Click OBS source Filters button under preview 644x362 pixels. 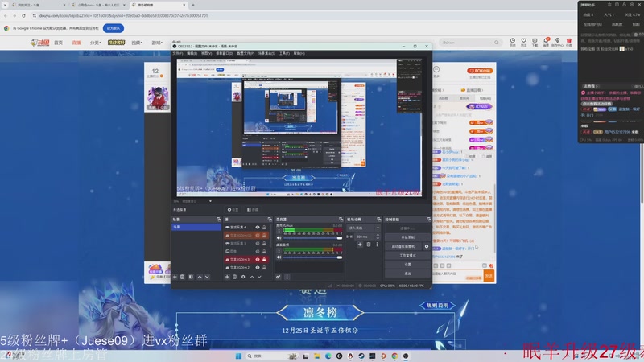coord(252,210)
